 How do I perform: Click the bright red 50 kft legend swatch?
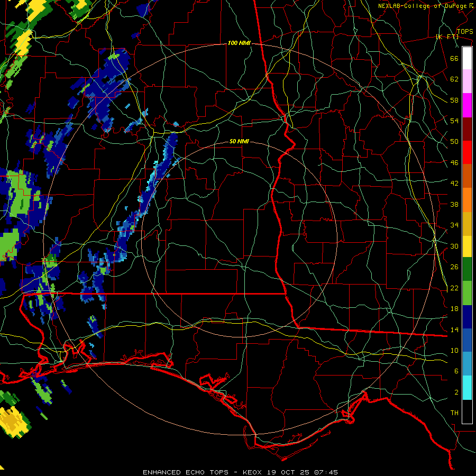(x=467, y=152)
